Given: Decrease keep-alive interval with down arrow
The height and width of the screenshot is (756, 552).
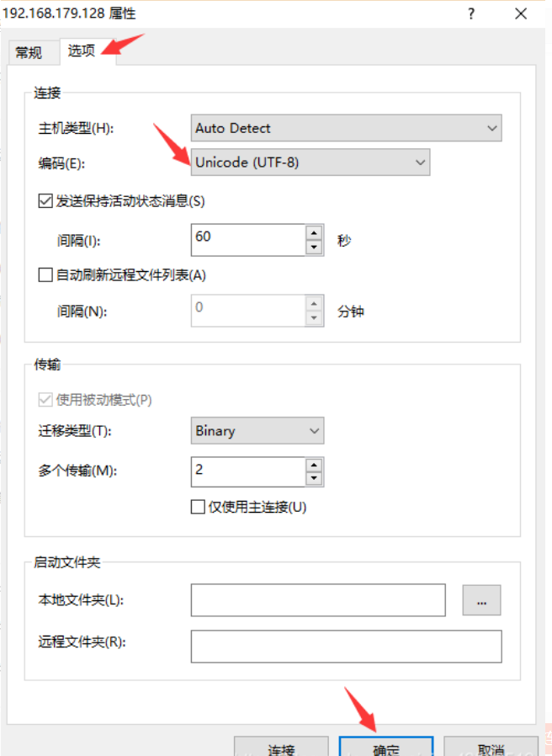Looking at the screenshot, I should (x=314, y=247).
